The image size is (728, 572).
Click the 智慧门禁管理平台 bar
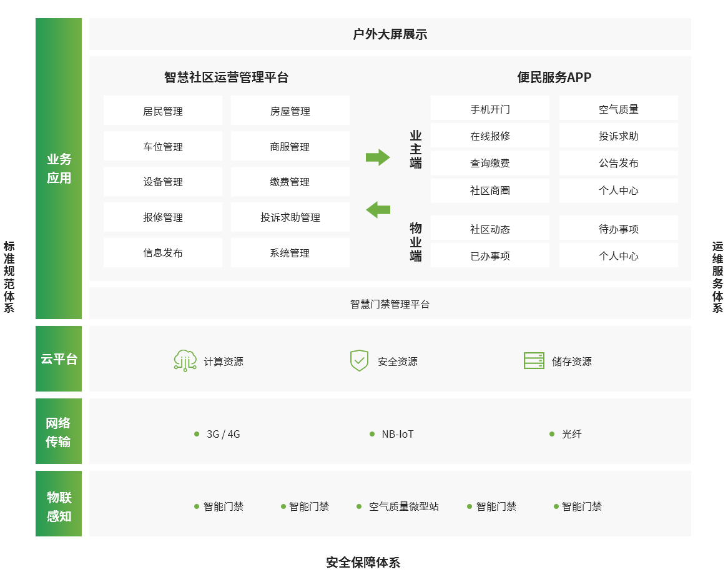pyautogui.click(x=390, y=304)
